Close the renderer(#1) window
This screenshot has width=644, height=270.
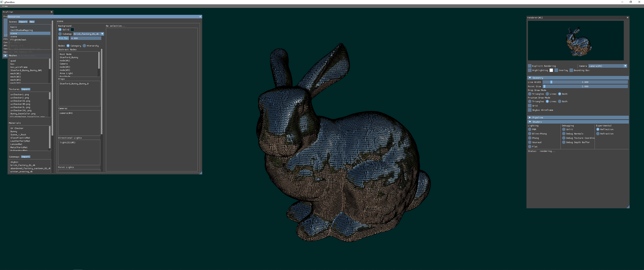tap(627, 18)
